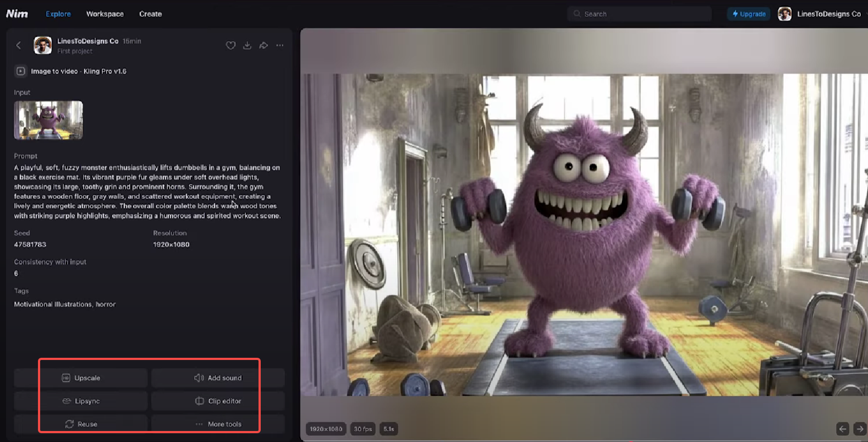Go back using the left chevron

tap(19, 45)
